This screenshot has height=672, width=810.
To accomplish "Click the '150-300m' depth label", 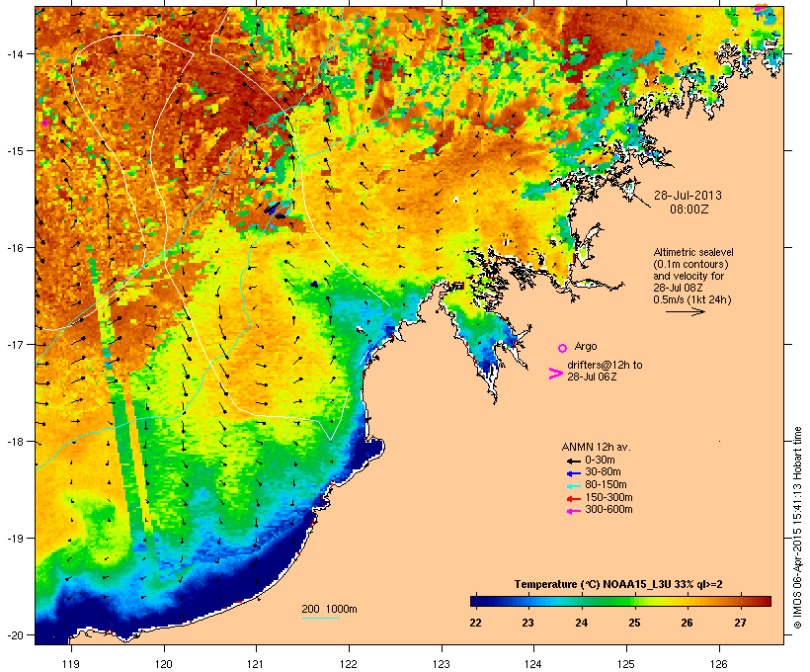I will click(x=608, y=497).
